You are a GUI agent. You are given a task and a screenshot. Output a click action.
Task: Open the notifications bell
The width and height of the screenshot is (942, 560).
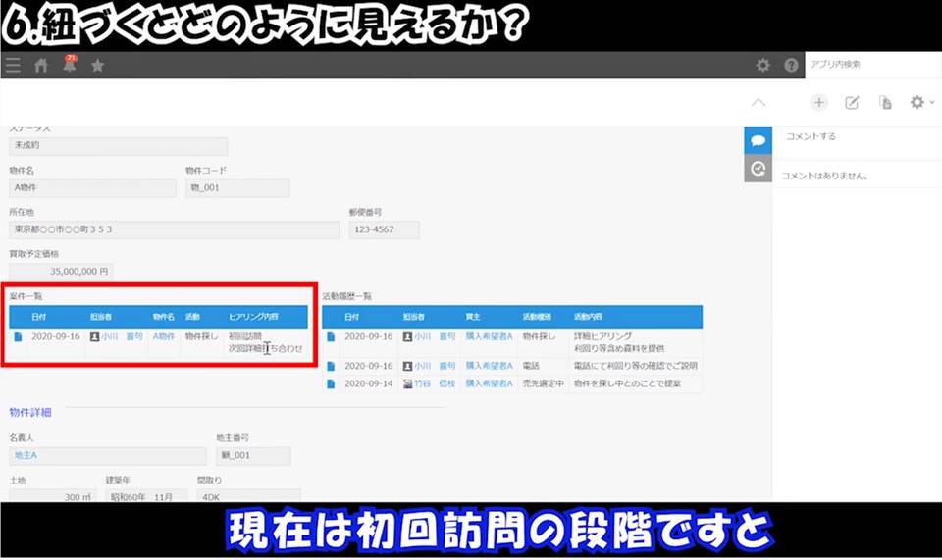tap(70, 66)
